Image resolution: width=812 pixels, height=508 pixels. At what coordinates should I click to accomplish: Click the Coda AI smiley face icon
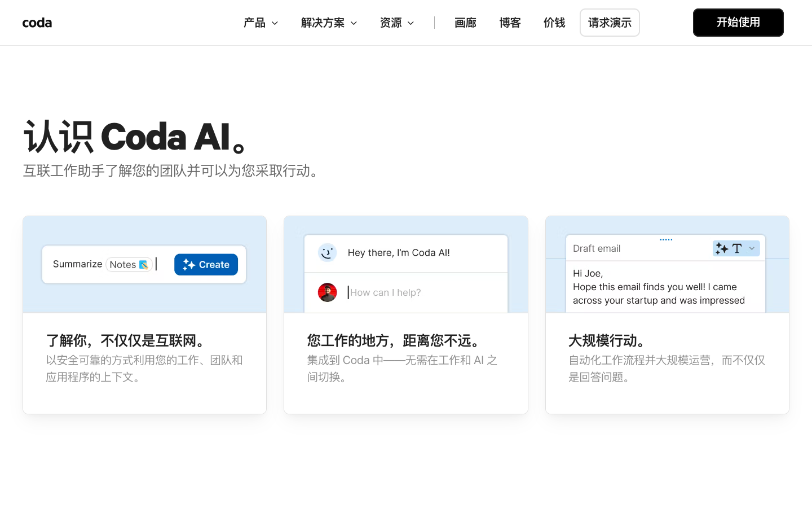pyautogui.click(x=328, y=253)
